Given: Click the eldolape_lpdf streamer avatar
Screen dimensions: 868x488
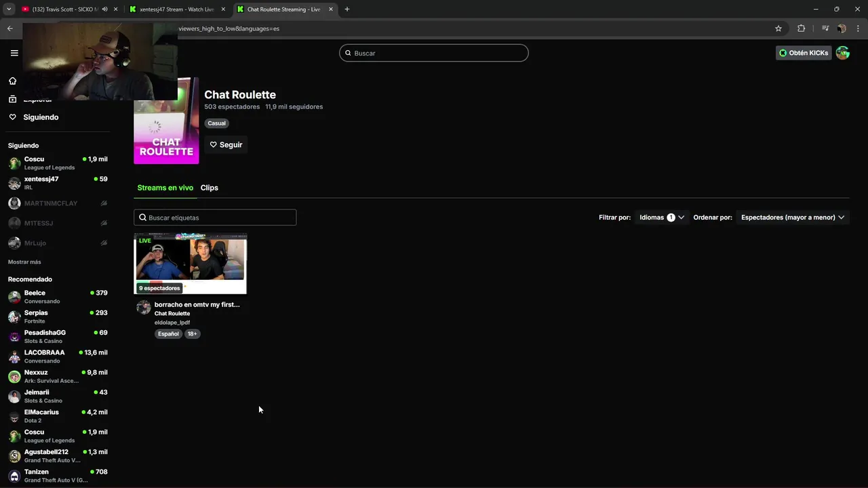Looking at the screenshot, I should [x=144, y=307].
